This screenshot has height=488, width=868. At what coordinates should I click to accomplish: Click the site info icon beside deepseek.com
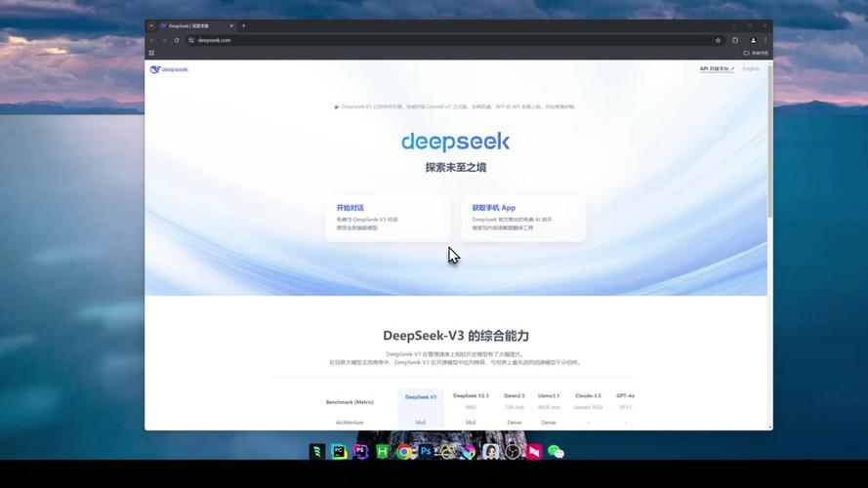[191, 40]
